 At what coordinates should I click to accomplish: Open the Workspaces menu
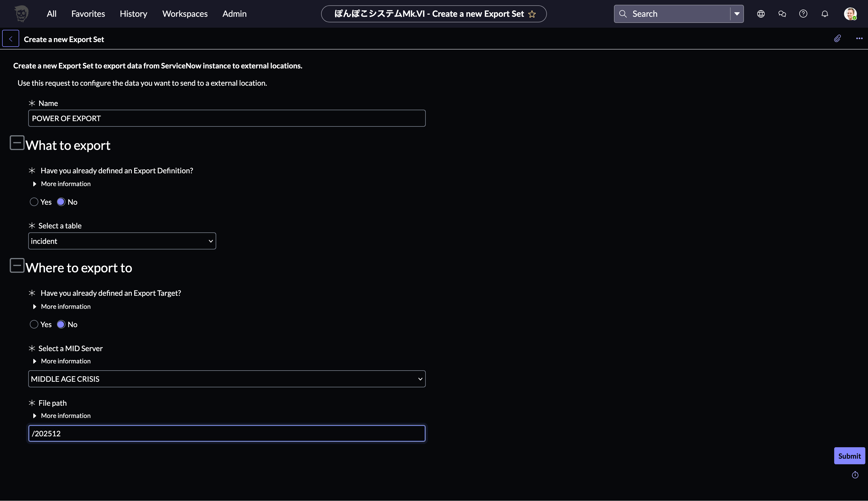[185, 14]
